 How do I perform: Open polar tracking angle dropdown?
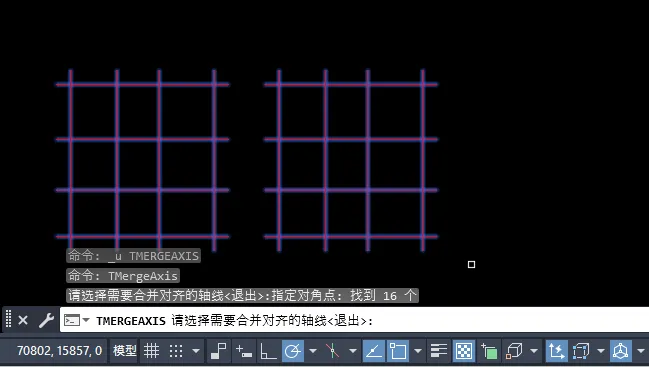pyautogui.click(x=313, y=351)
